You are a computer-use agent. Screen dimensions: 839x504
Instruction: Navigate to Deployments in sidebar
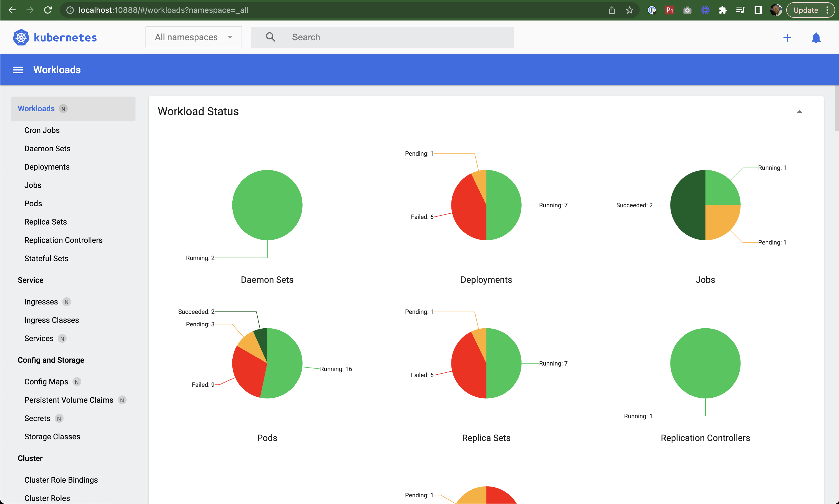point(47,167)
